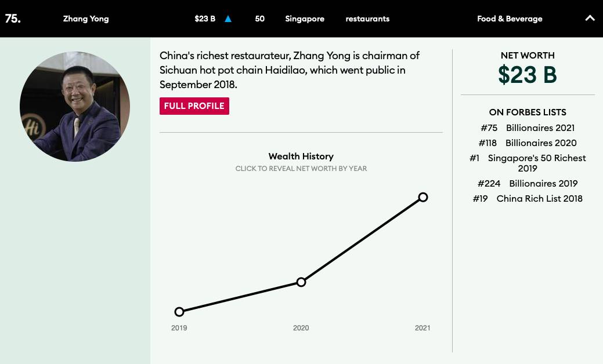
Task: Open Singapore's 50 Richest 2019 link
Action: pyautogui.click(x=536, y=163)
